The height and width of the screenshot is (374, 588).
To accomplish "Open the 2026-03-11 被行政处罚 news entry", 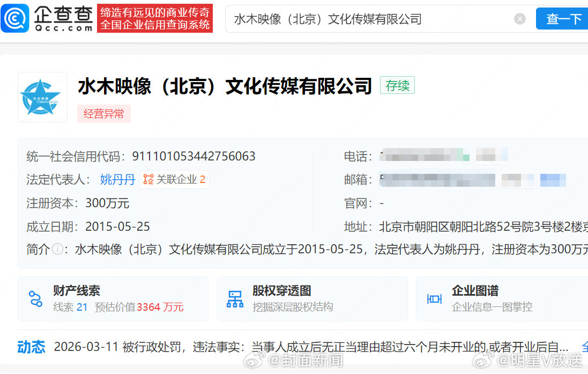I will tap(311, 347).
